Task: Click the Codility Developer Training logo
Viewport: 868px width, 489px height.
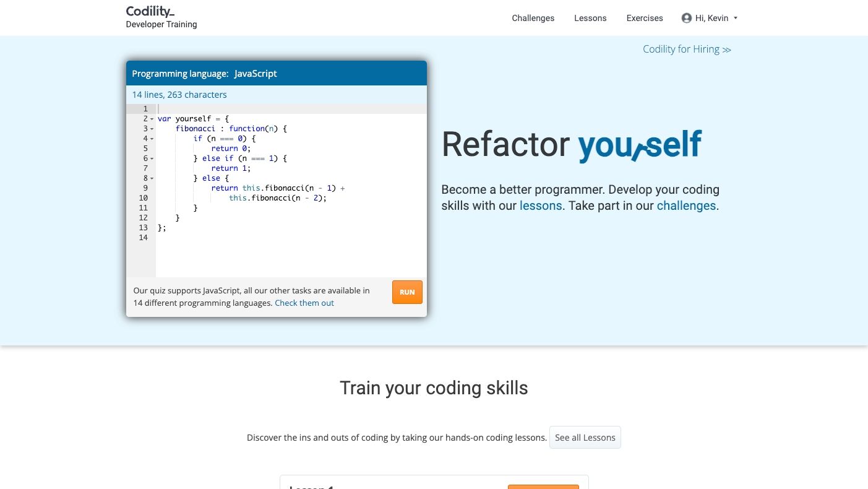Action: click(161, 17)
